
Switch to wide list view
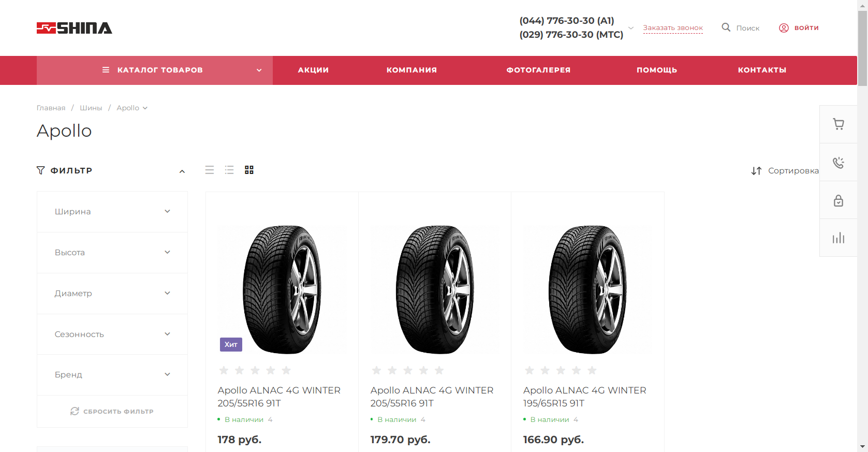tap(210, 170)
